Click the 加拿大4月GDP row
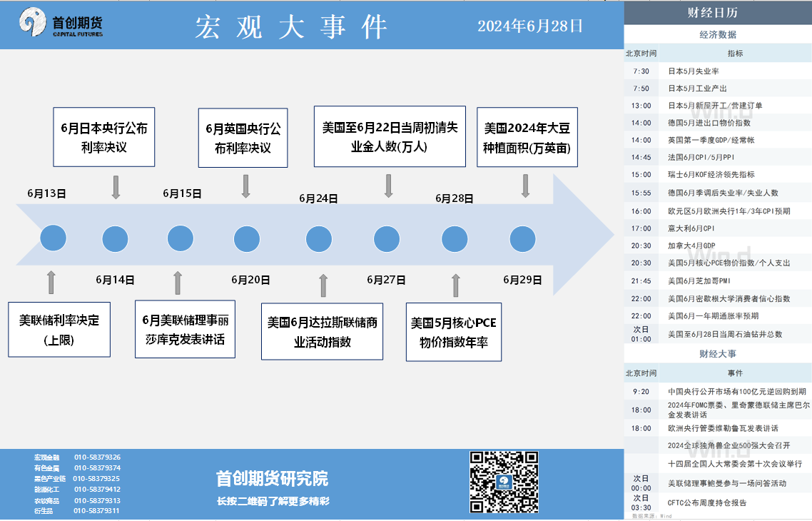 point(718,246)
